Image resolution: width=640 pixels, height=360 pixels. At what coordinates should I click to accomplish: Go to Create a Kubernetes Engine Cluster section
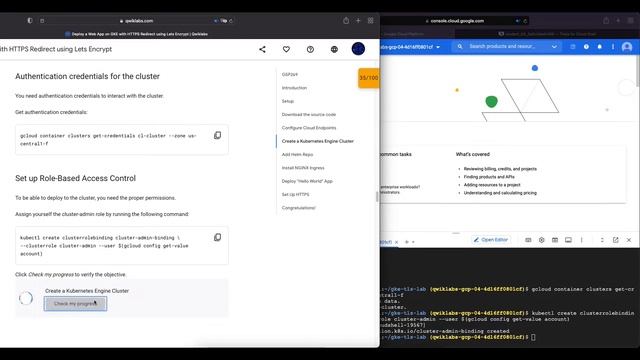click(318, 141)
